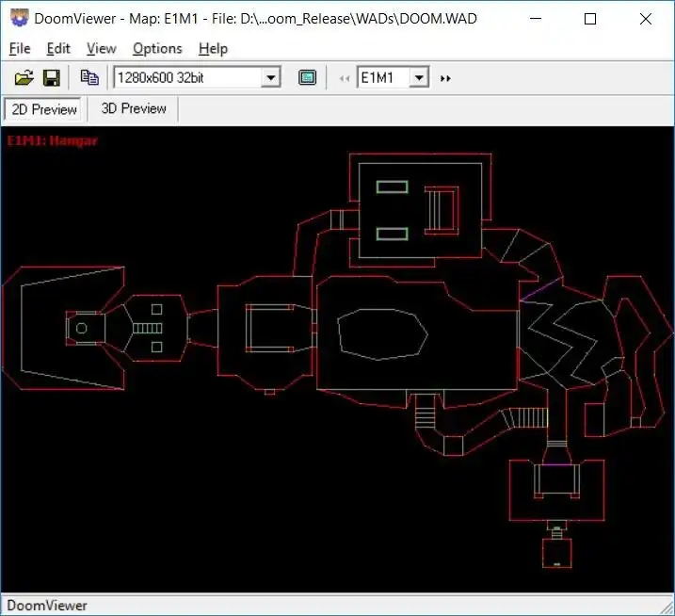This screenshot has width=675, height=616.
Task: Click the E1M1: Hangar map title
Action: coord(53,141)
